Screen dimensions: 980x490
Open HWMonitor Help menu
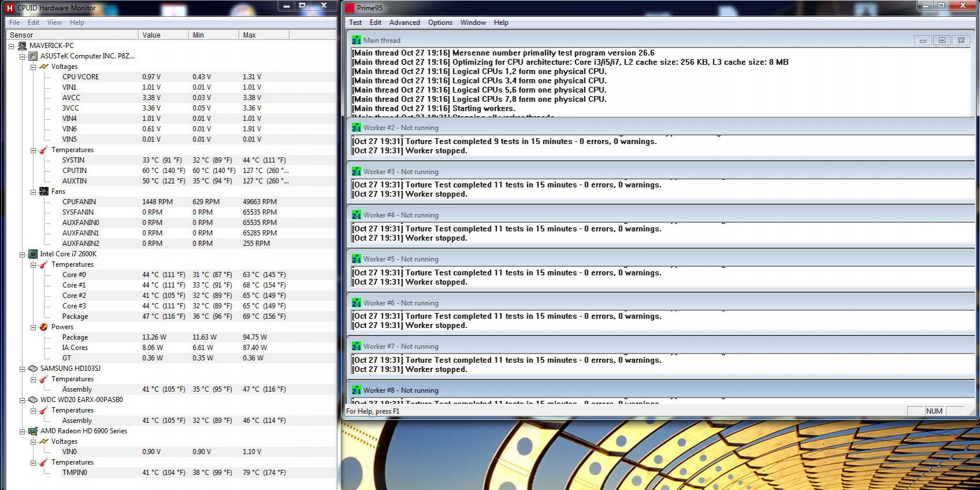[x=77, y=23]
